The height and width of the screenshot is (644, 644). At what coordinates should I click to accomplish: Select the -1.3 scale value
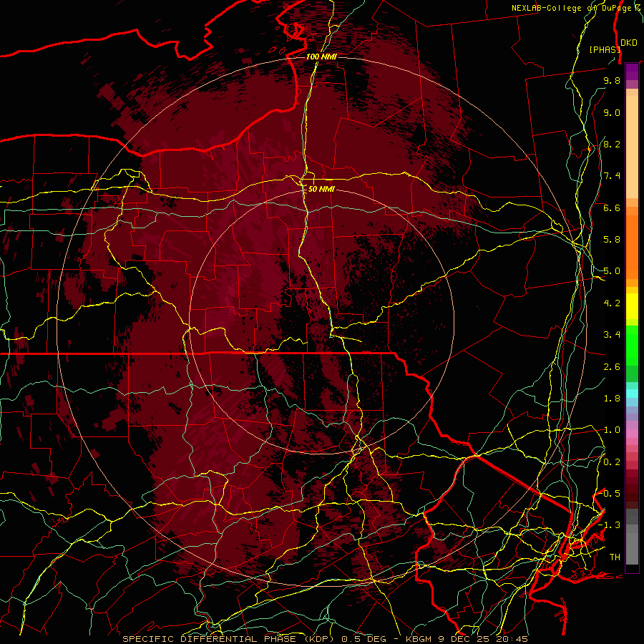(609, 525)
